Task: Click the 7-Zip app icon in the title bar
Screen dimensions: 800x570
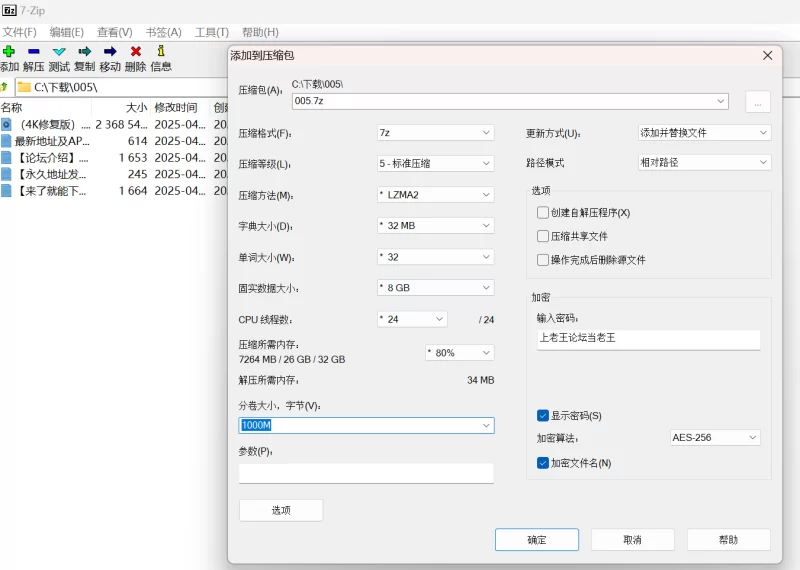Action: pyautogui.click(x=9, y=10)
